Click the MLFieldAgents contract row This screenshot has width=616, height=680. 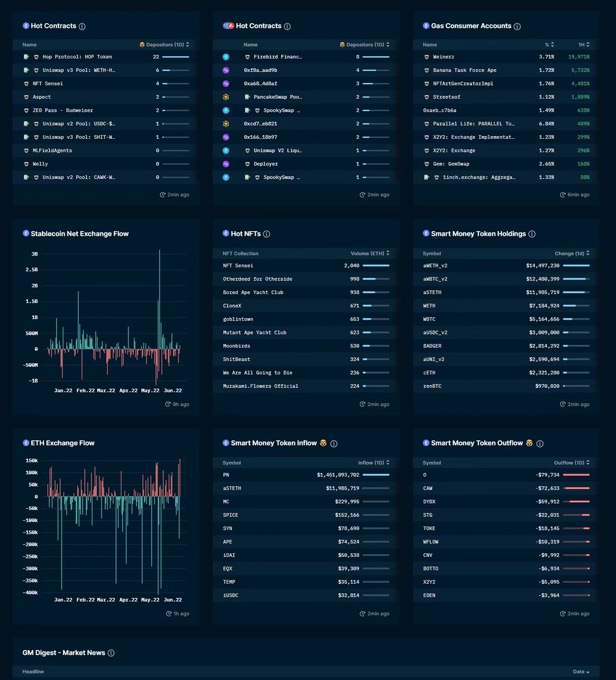coord(106,151)
